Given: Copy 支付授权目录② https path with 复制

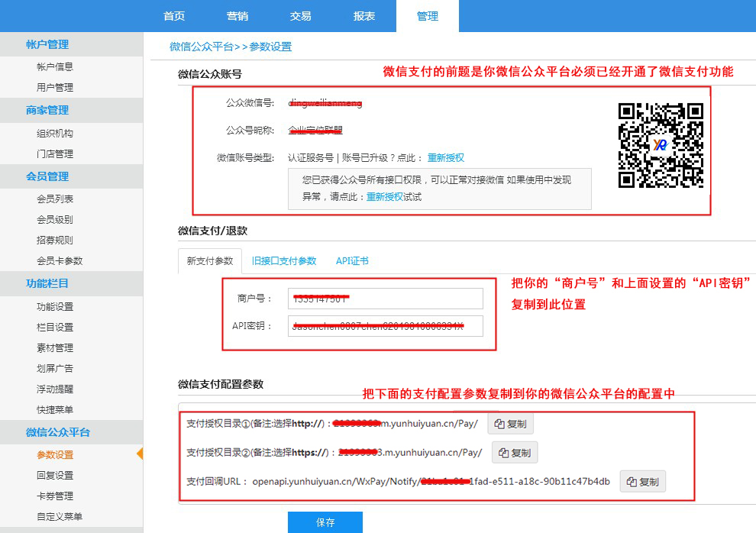Looking at the screenshot, I should click(515, 453).
